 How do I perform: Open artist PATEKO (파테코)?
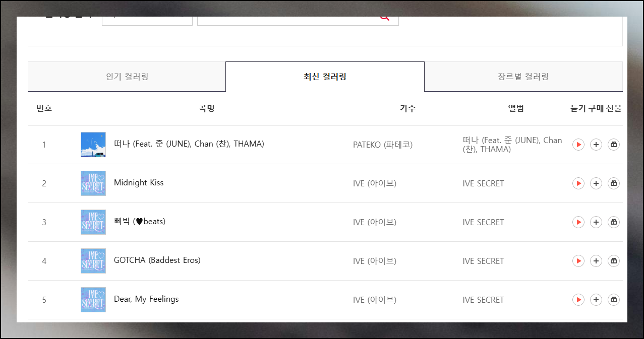coord(383,145)
